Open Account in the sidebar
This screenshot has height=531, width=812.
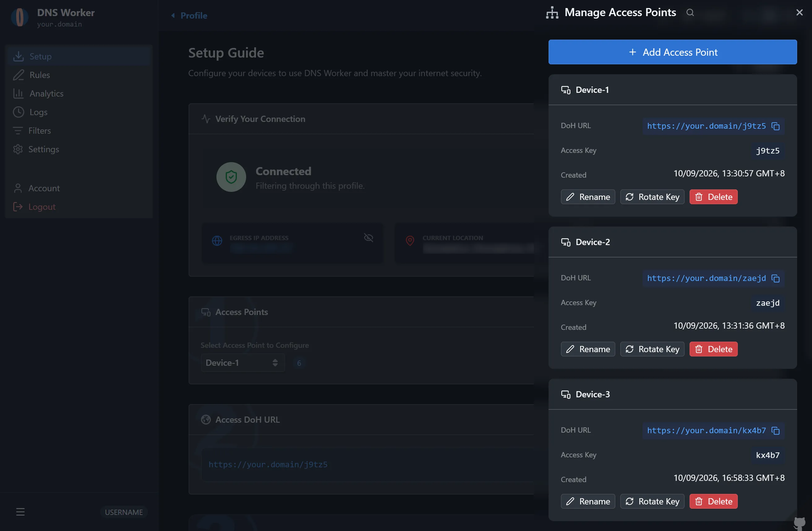point(79,188)
